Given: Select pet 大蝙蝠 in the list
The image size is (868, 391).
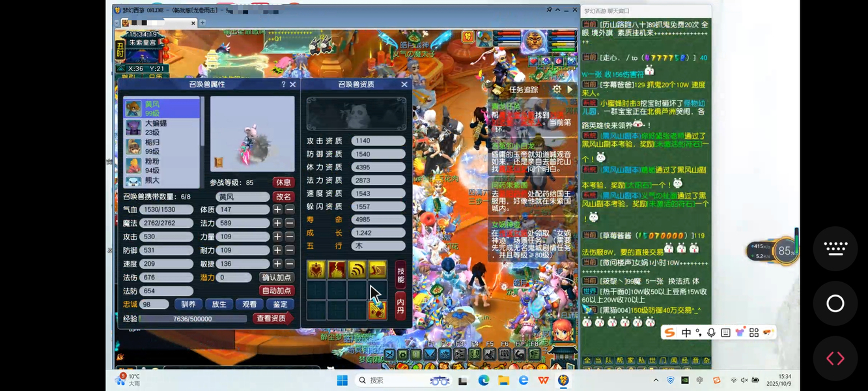Looking at the screenshot, I should [162, 128].
